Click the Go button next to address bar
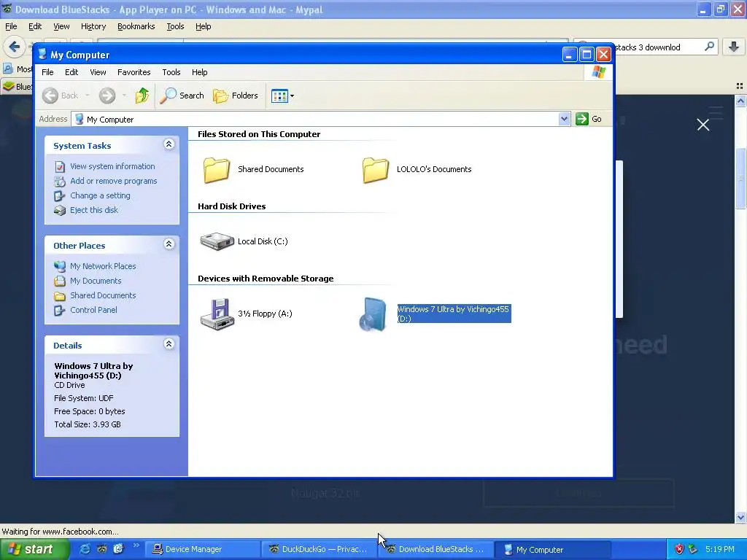This screenshot has height=560, width=747. coord(589,119)
